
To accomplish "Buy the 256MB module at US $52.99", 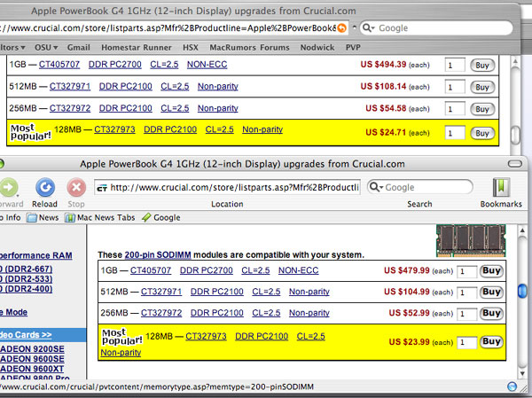I will click(x=491, y=313).
